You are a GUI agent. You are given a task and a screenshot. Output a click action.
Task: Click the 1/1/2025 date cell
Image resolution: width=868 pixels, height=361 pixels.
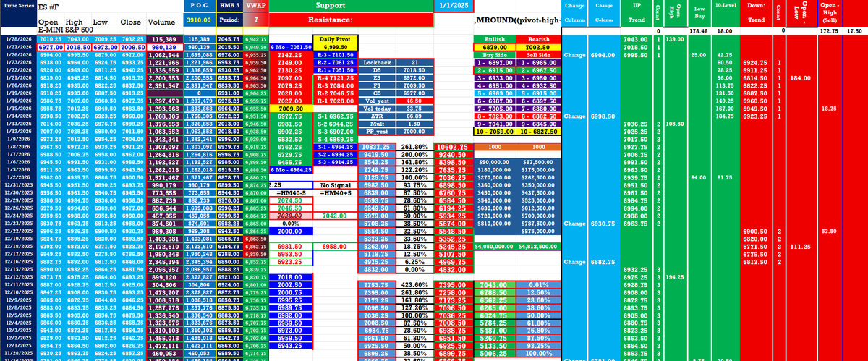click(453, 5)
